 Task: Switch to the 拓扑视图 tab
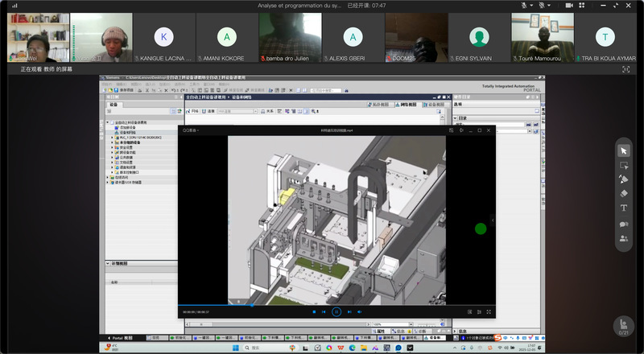pos(380,105)
